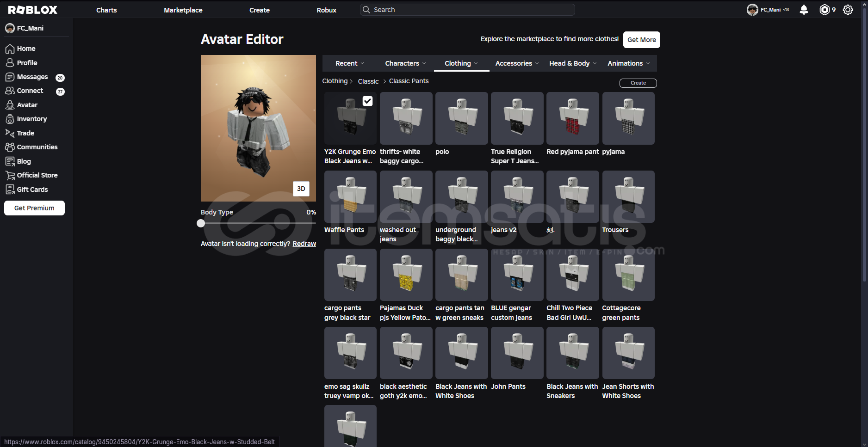Click the Clothing breadcrumb
This screenshot has width=868, height=447.
tap(335, 81)
